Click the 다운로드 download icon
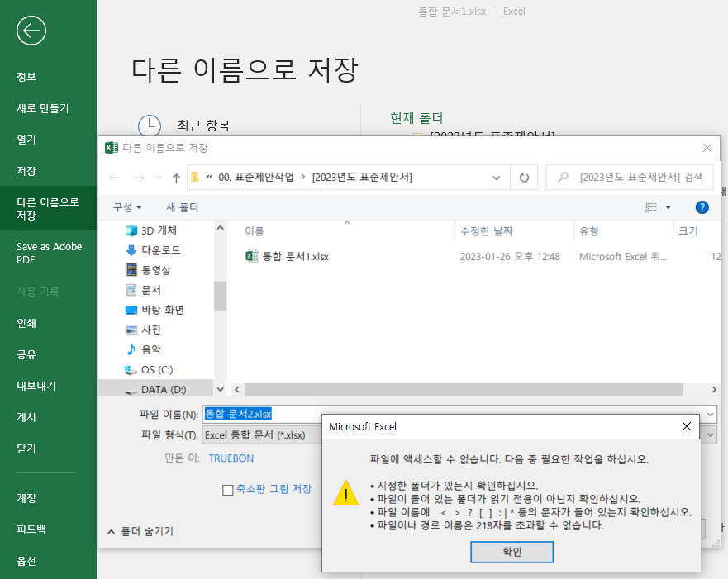 pyautogui.click(x=131, y=250)
